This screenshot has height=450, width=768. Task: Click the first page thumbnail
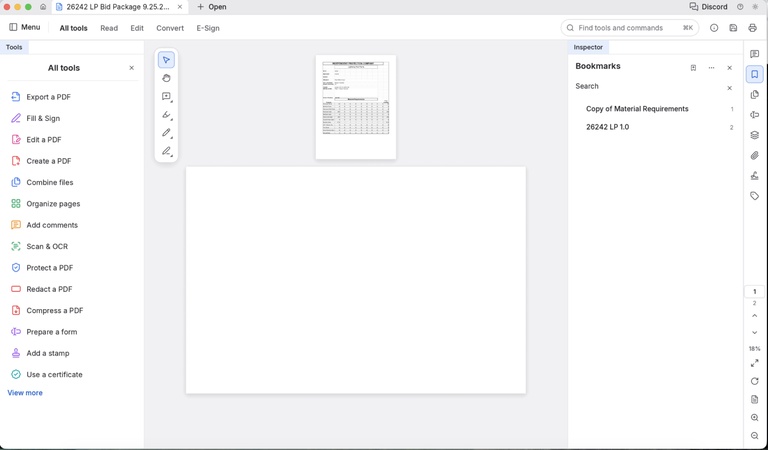pyautogui.click(x=356, y=107)
